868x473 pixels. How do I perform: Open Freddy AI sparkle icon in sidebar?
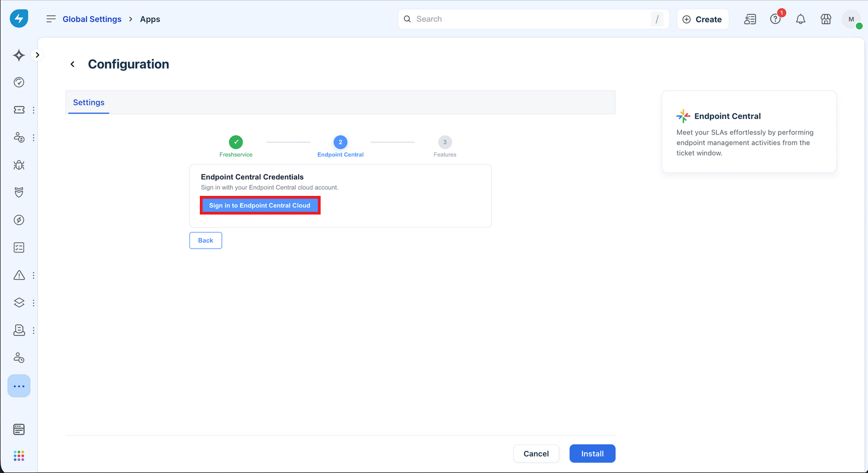pos(19,55)
